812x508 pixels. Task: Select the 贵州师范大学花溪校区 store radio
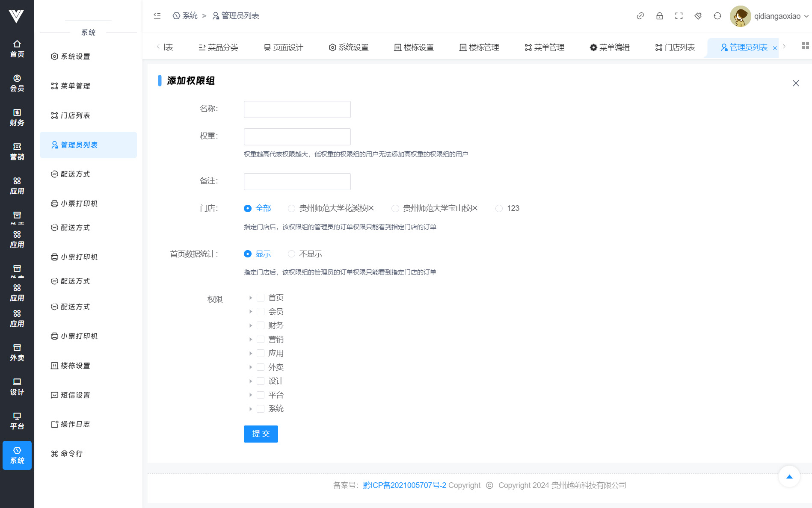[291, 209]
